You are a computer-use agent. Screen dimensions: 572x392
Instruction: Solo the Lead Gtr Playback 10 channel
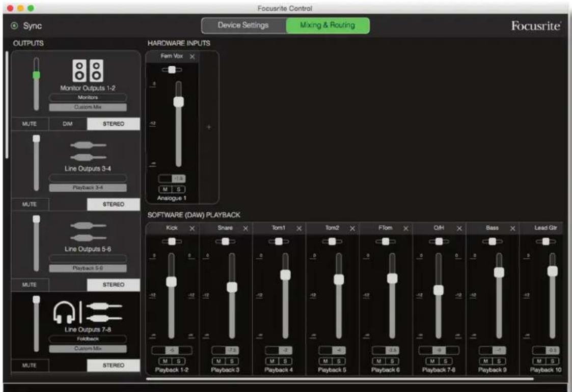pyautogui.click(x=553, y=361)
